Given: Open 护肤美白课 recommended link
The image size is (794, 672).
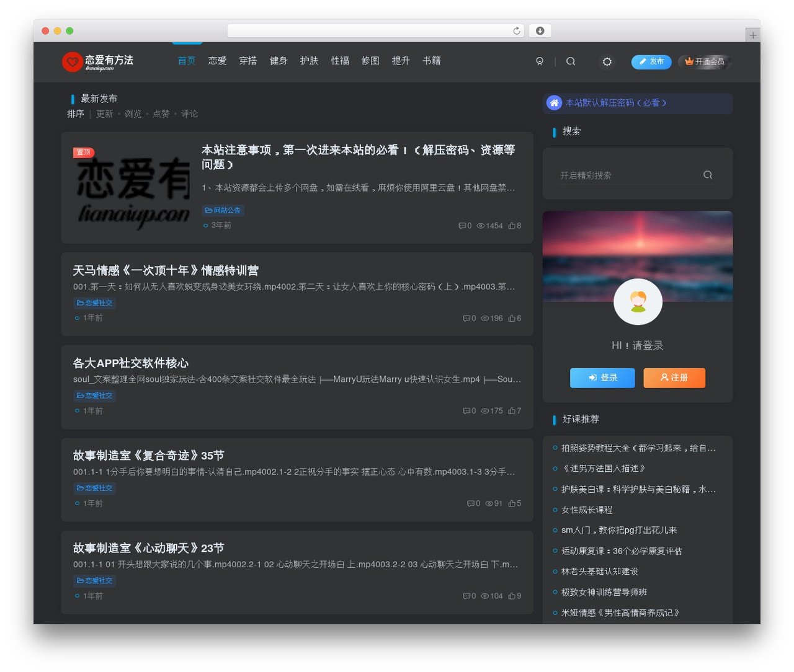Looking at the screenshot, I should point(638,489).
